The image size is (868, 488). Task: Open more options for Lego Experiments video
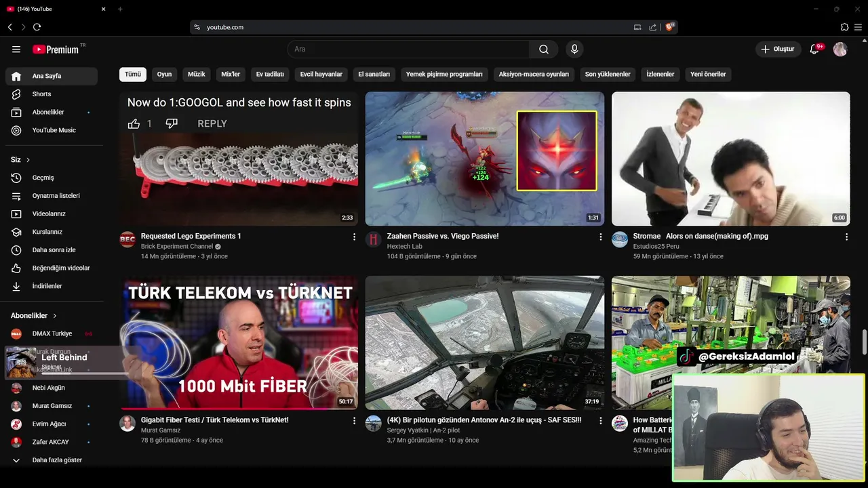(x=354, y=237)
